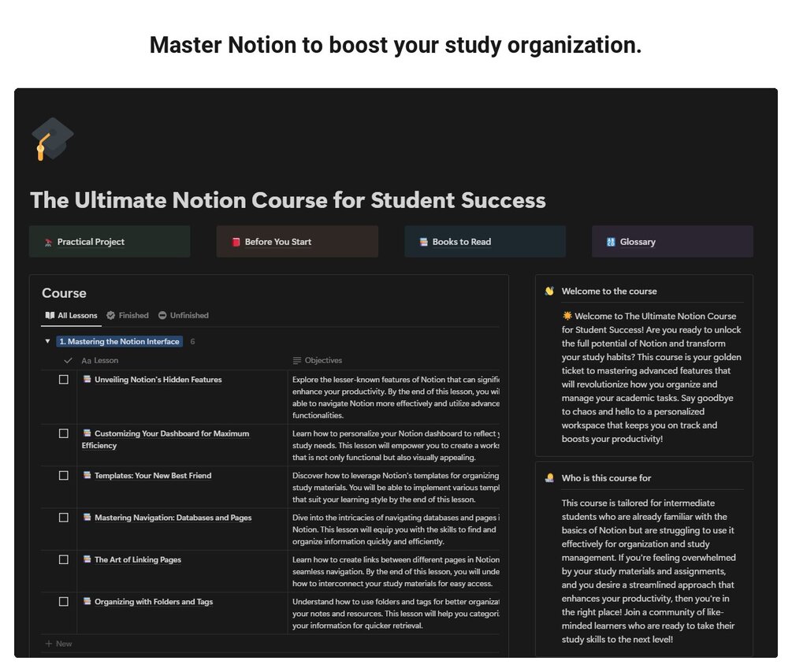Check the Mastering Navigation lesson checkbox
Image resolution: width=792 pixels, height=672 pixels.
click(64, 518)
